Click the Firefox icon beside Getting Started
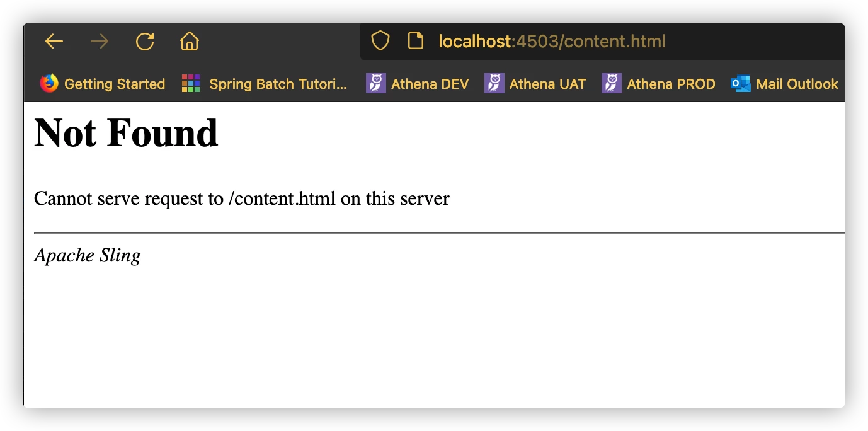Screen dimensions: 868x431 tap(49, 83)
